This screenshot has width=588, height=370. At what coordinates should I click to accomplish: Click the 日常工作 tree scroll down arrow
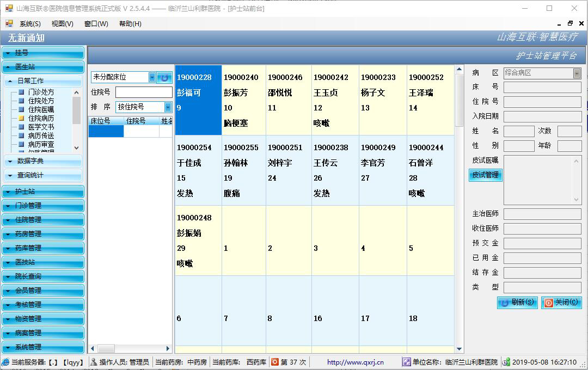(x=77, y=148)
